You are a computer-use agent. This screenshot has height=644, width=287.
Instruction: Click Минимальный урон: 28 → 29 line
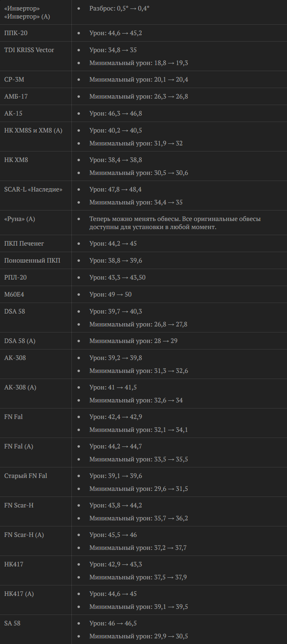click(133, 341)
